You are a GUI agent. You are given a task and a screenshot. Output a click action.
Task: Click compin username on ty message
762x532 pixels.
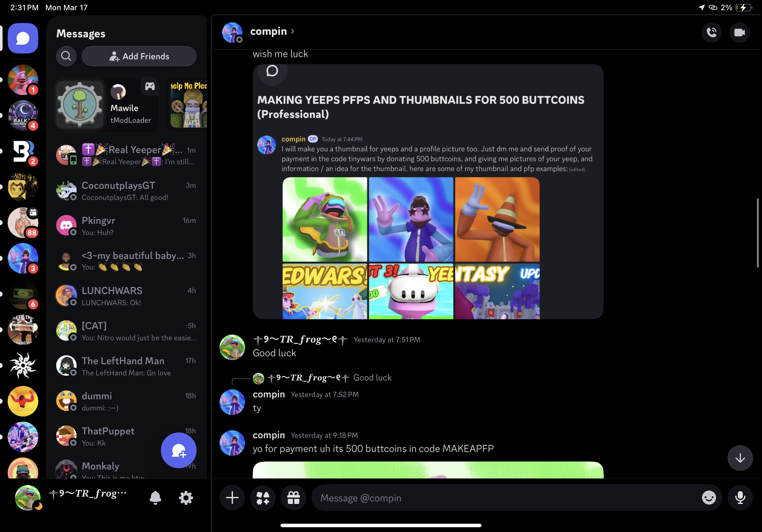(269, 394)
